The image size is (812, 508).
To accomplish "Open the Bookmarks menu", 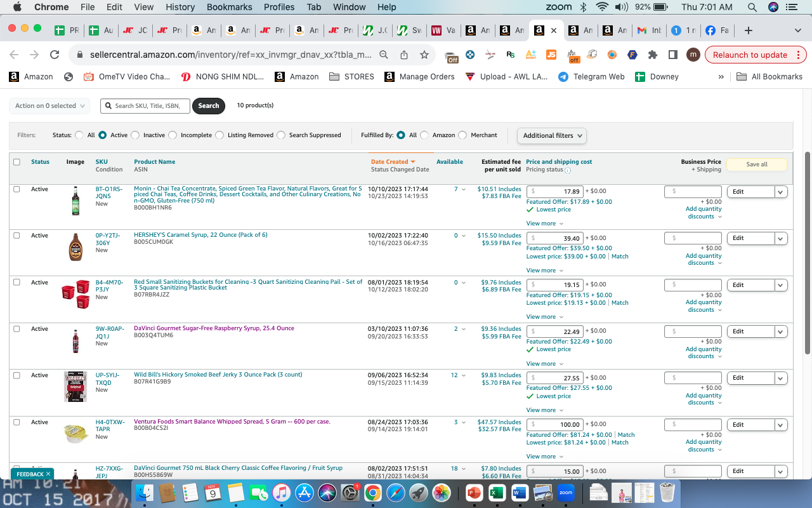I will pyautogui.click(x=230, y=7).
